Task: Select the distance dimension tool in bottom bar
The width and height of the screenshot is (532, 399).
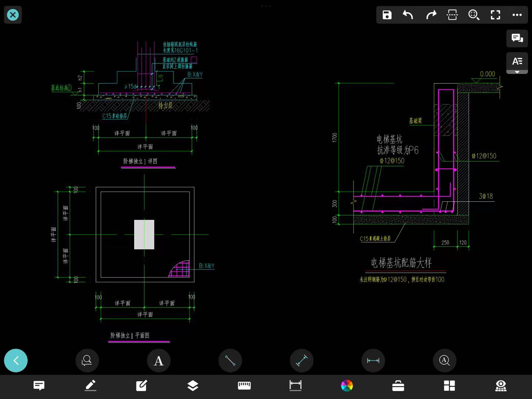Action: coord(296,386)
